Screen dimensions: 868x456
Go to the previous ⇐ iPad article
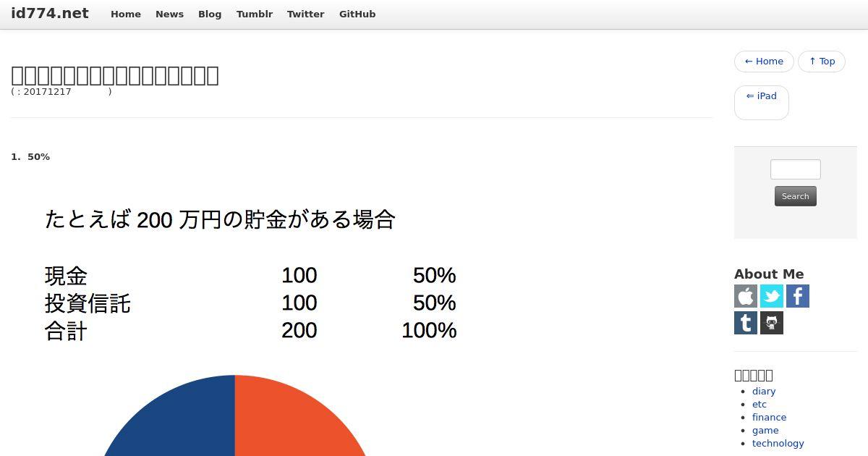click(x=761, y=96)
